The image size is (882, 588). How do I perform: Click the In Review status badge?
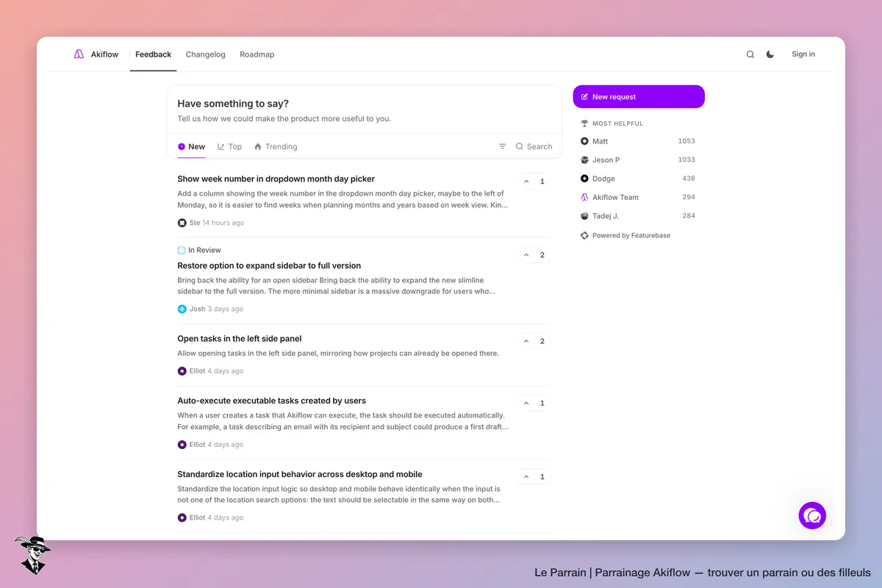coord(199,251)
